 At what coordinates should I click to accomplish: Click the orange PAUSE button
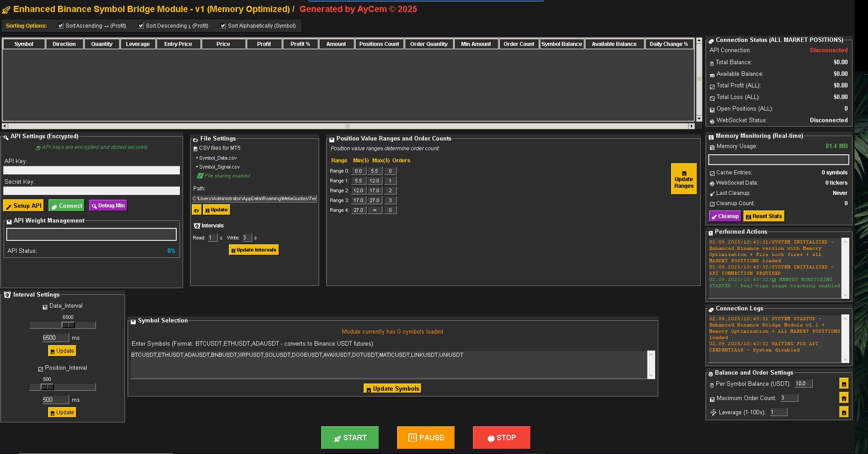tap(426, 437)
